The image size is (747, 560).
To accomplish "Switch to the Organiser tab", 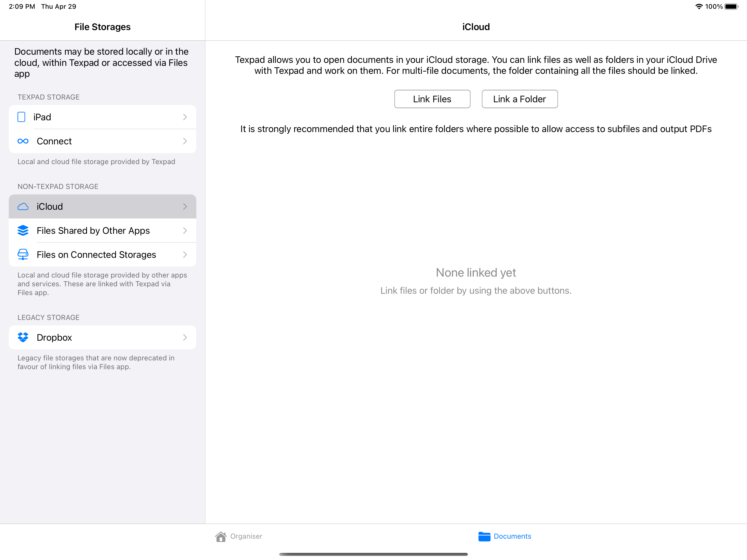I will (x=238, y=536).
